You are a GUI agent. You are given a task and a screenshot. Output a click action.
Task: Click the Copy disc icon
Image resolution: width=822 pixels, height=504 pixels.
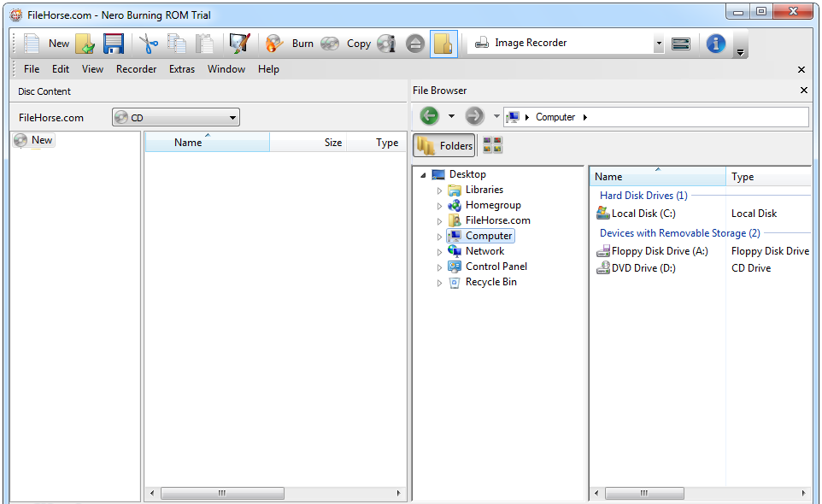click(330, 44)
